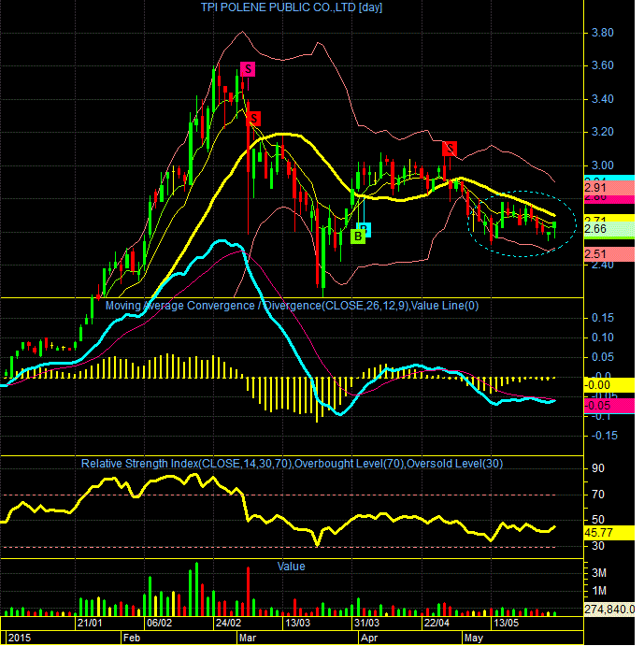Click the Apr month label
The image size is (644, 646).
pyautogui.click(x=369, y=638)
